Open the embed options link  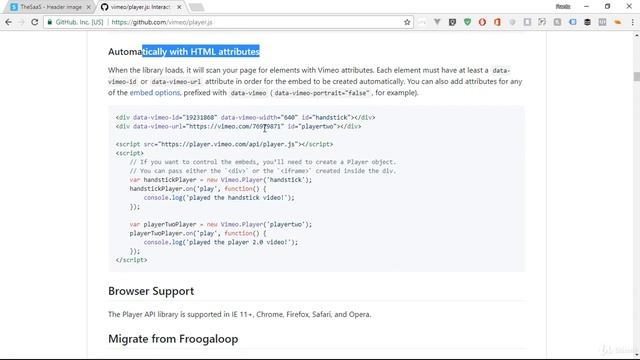[x=155, y=93]
